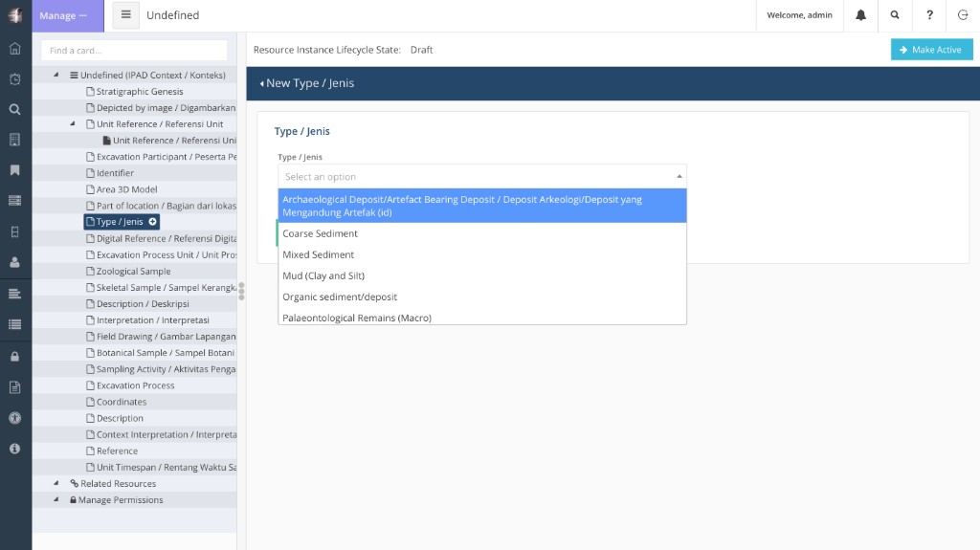
Task: Select Part of location / Bagian dari lokasi card
Action: point(161,206)
